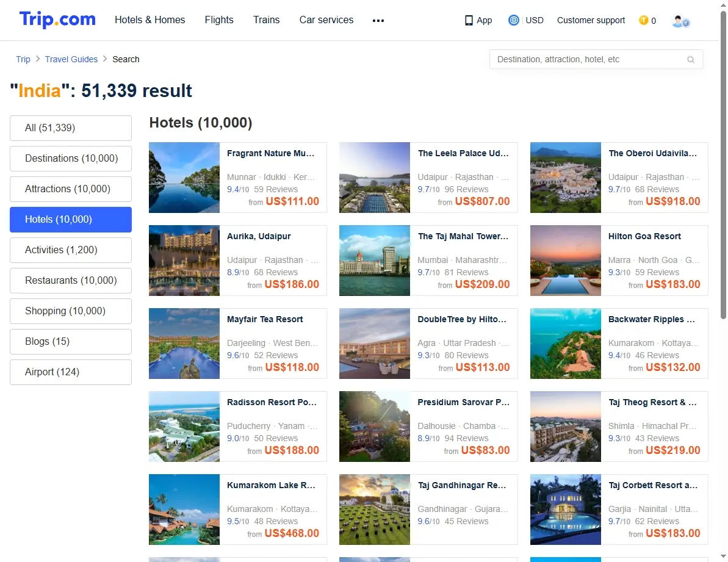
Task: Click Taj Gandhinagar Re... title
Action: [x=462, y=486]
